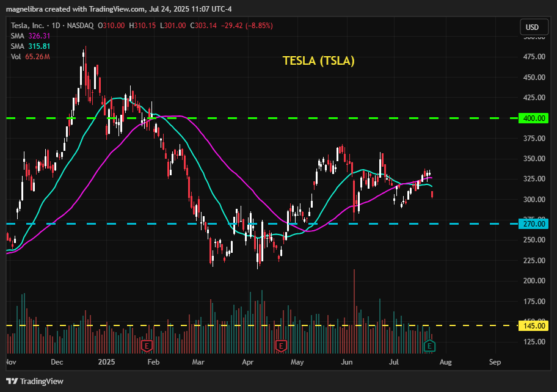
Task: Click the green 400.00 price label
Action: pos(534,118)
